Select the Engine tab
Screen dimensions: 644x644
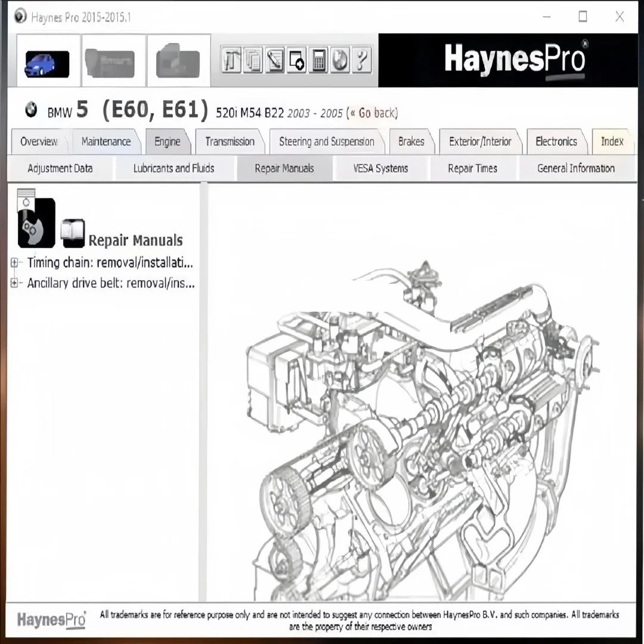[167, 142]
